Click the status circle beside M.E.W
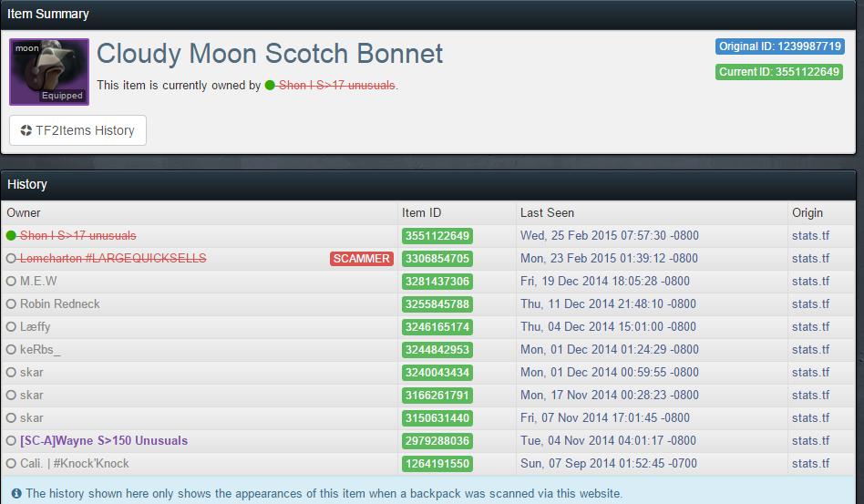This screenshot has width=864, height=504. 11,282
